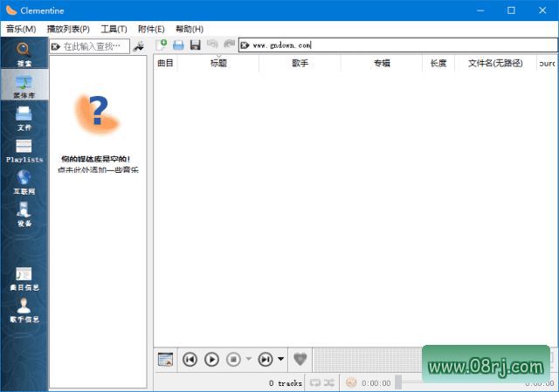Toggle repeat mode icon
Screen dimensions: 559x392
pyautogui.click(x=315, y=382)
